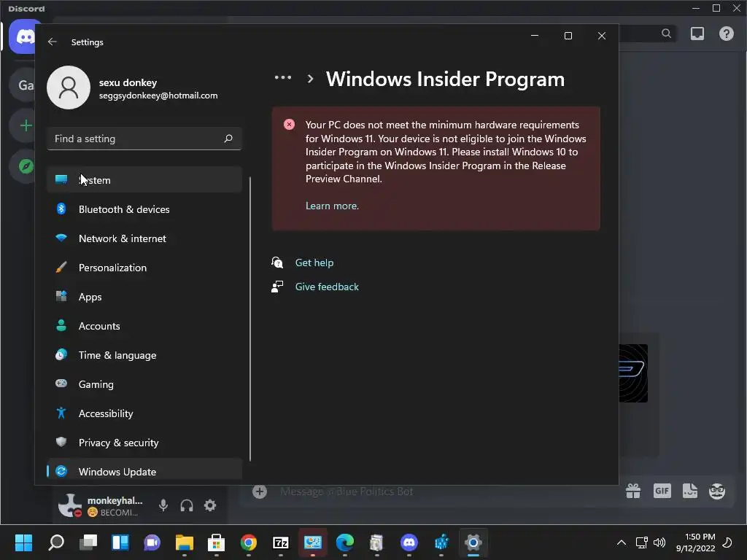The width and height of the screenshot is (747, 560).
Task: Open Discord inbox icon
Action: 697,34
